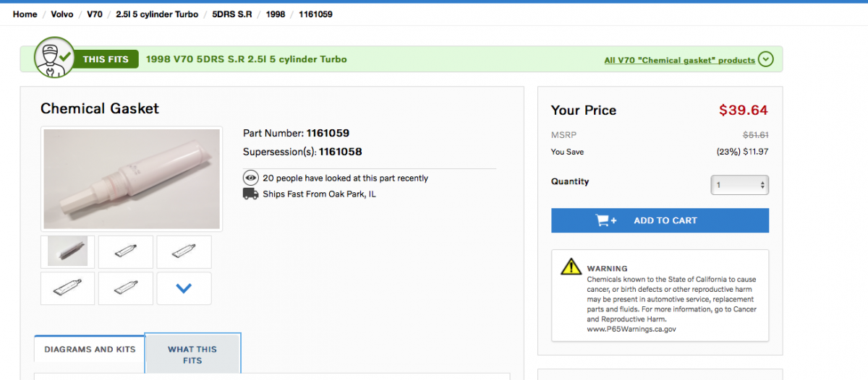Select the second thumbnail in top row

(x=126, y=251)
